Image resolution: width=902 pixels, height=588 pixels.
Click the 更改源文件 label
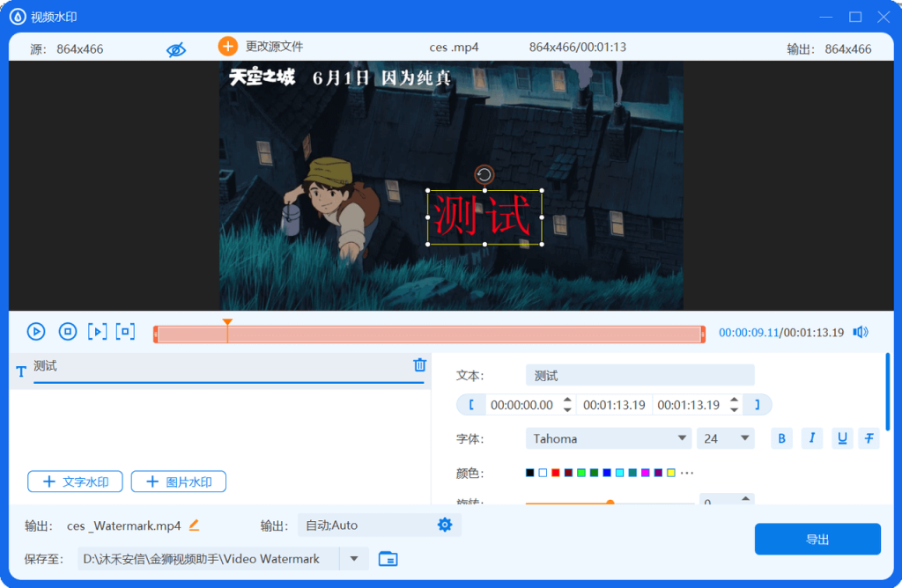click(x=275, y=47)
